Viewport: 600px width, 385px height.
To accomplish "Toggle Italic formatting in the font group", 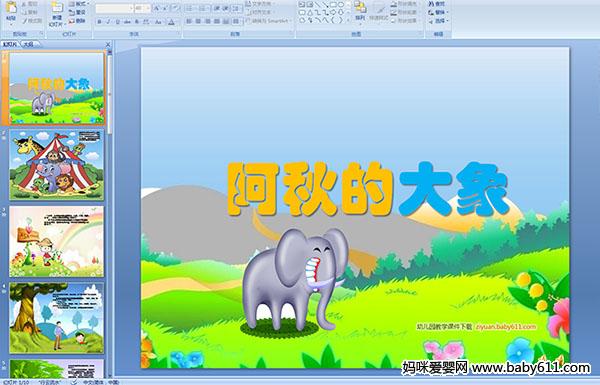I will point(108,22).
